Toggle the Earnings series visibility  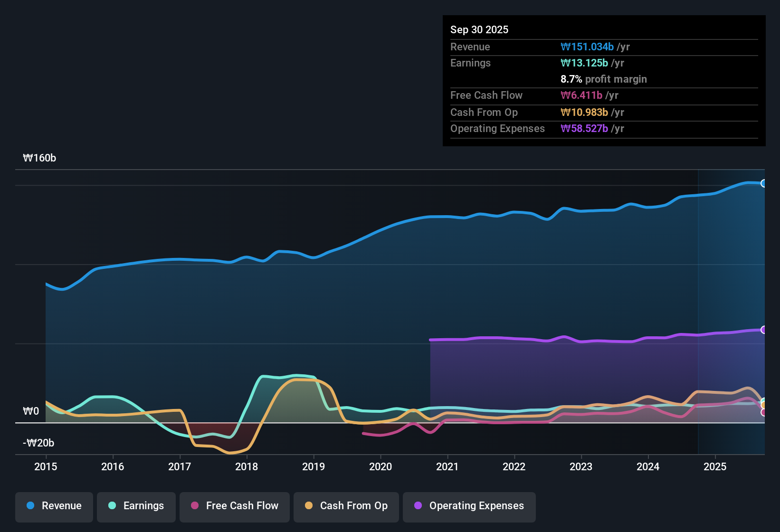point(136,506)
